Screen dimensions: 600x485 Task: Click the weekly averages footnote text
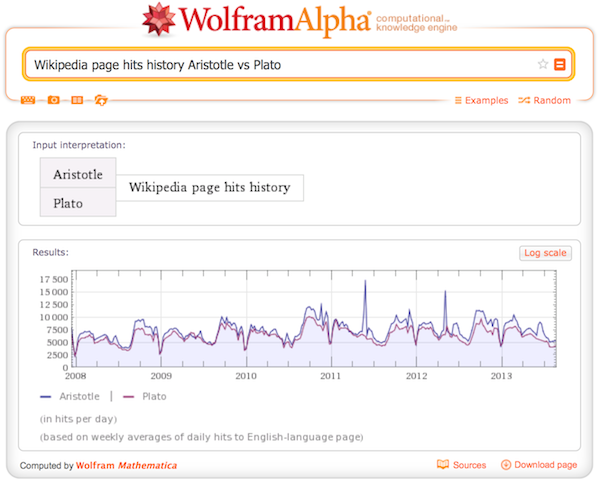point(202,437)
